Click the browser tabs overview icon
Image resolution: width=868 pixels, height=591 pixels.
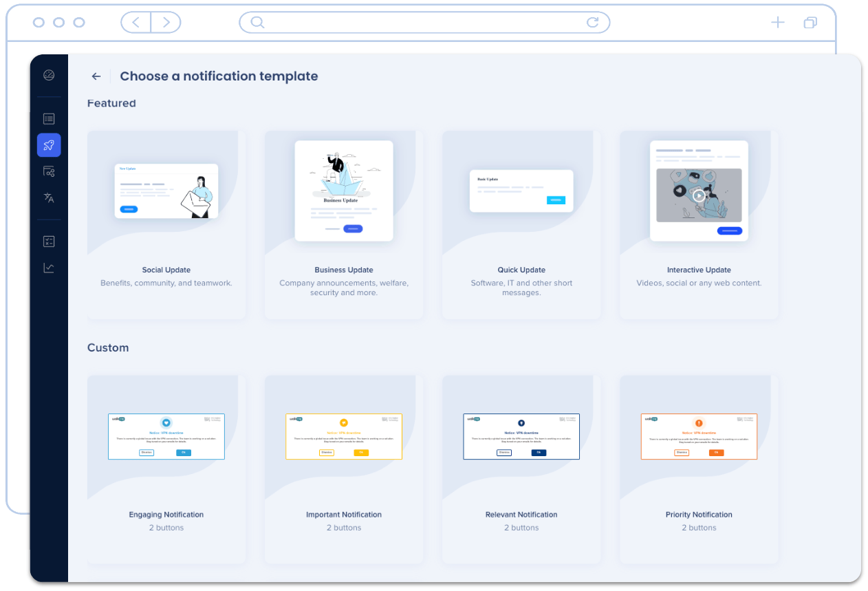(x=810, y=23)
